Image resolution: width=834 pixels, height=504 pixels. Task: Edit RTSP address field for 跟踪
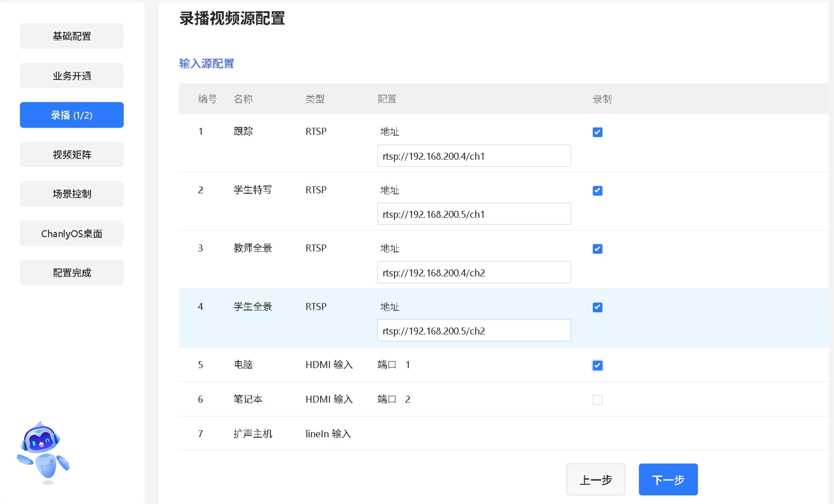tap(474, 156)
